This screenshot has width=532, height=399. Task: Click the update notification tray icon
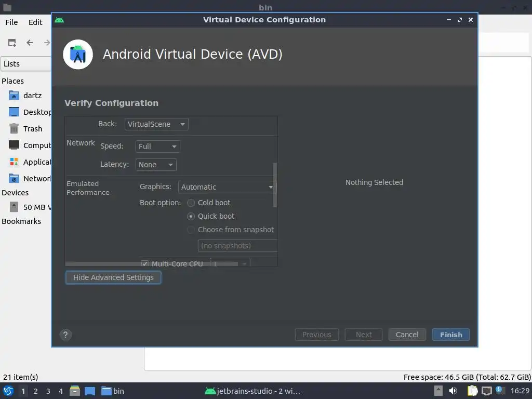[x=499, y=390]
